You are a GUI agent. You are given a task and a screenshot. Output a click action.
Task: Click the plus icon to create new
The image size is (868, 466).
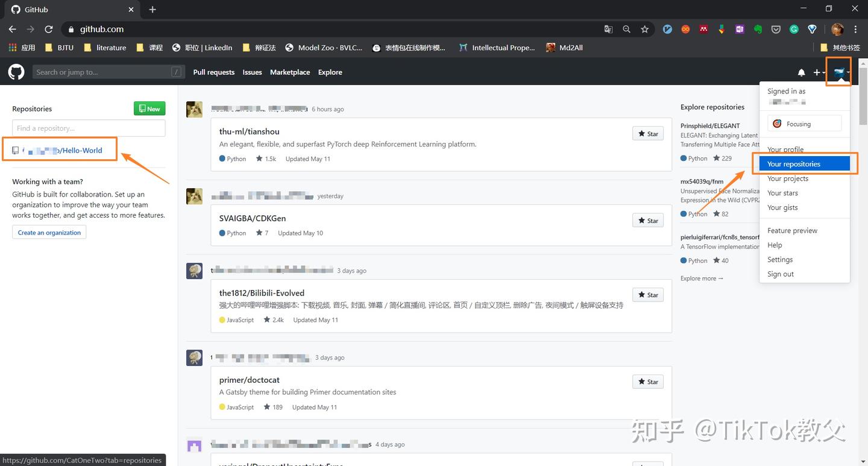coord(816,72)
